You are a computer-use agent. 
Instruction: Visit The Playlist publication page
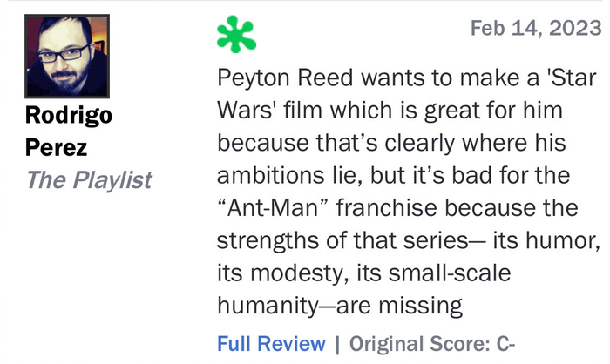tap(89, 179)
